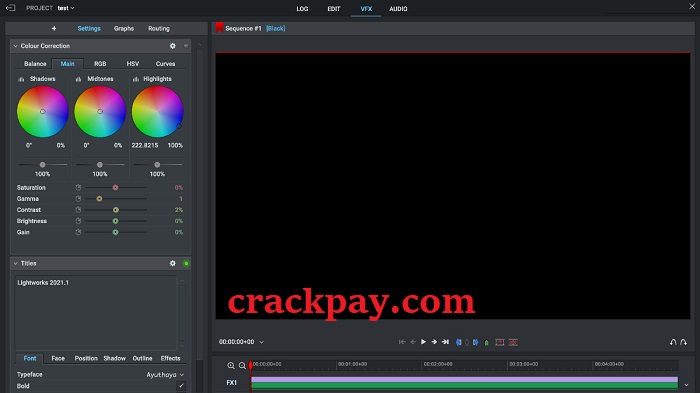Add a new effect with the plus icon

coord(54,28)
